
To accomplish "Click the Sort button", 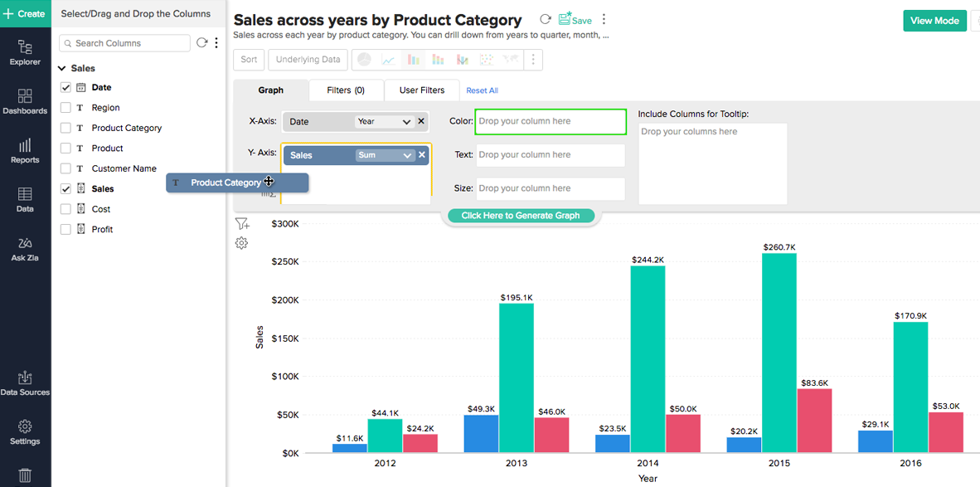I will pos(249,60).
